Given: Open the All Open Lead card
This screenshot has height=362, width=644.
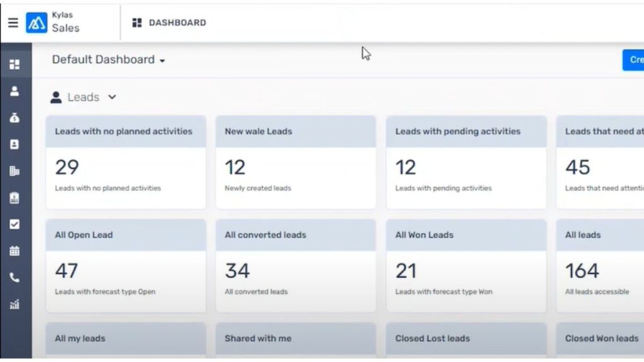Looking at the screenshot, I should (125, 265).
